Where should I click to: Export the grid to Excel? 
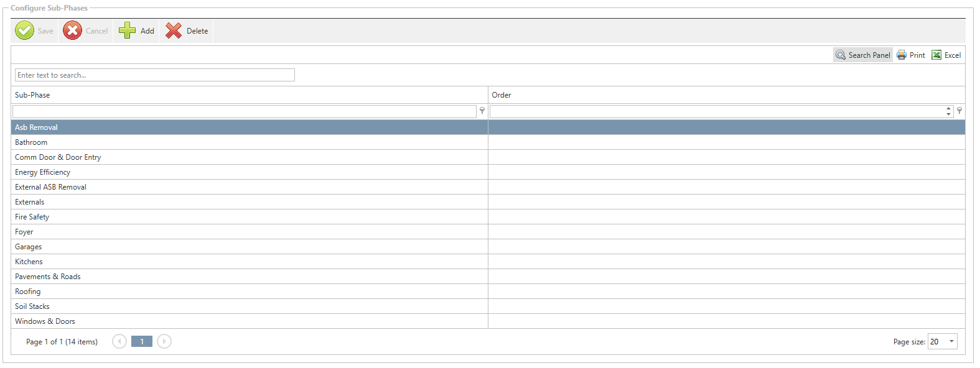(x=946, y=55)
